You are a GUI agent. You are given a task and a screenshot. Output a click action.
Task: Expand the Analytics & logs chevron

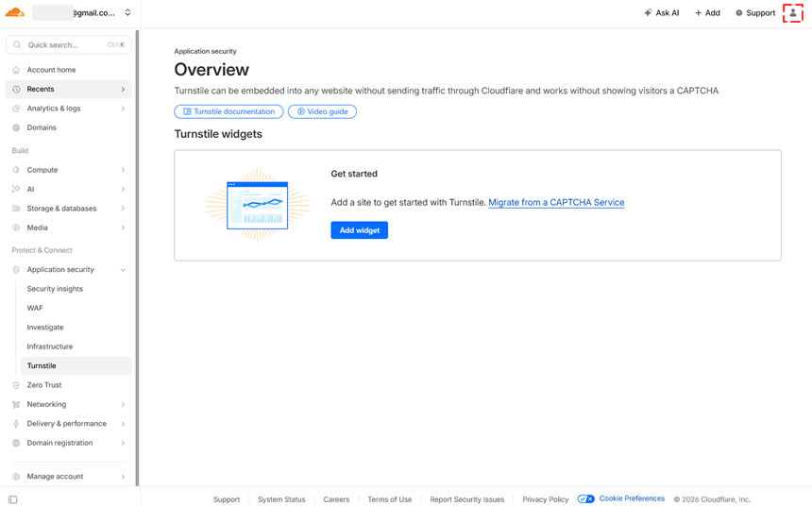(x=124, y=109)
